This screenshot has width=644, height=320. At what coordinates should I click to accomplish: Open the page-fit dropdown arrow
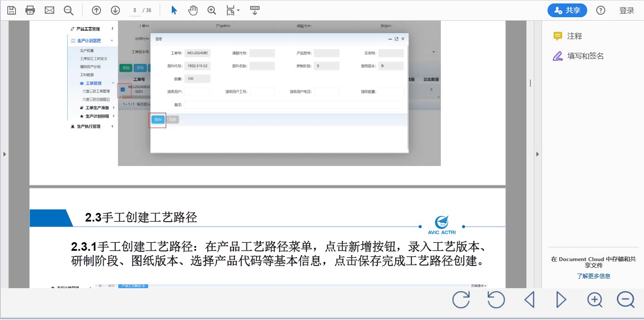tap(238, 10)
